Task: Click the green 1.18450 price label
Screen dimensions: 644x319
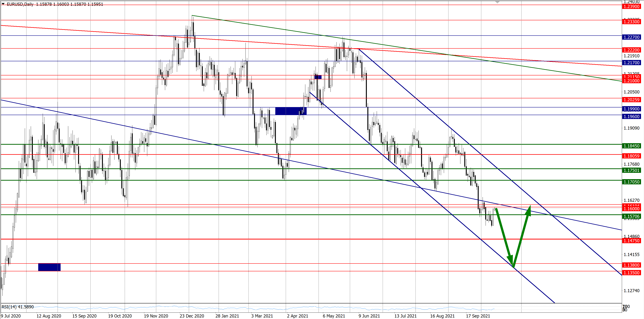Action: [631, 146]
